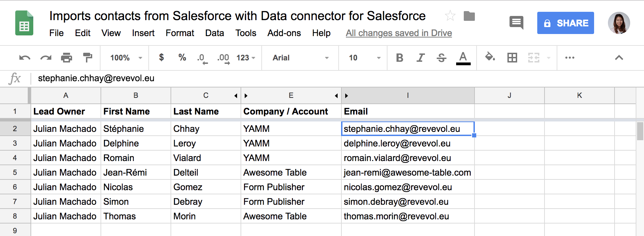Star this spreadsheet document
This screenshot has height=236, width=644.
(450, 16)
